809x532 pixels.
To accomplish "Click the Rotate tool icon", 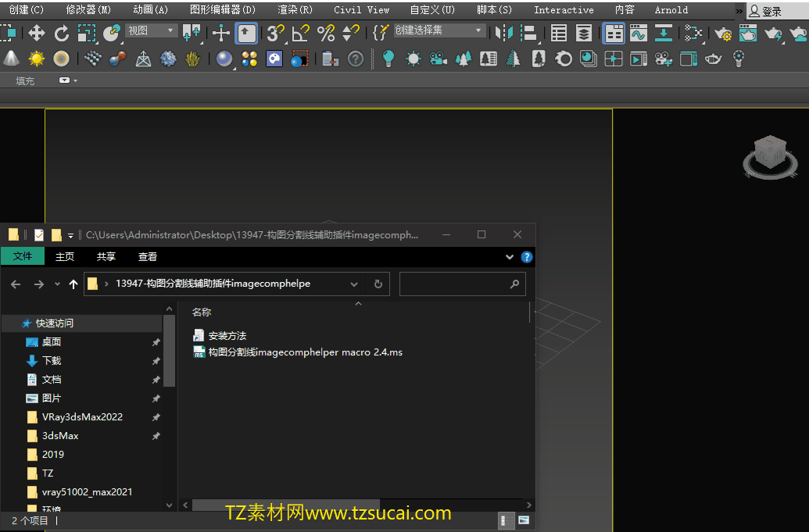I will (62, 33).
